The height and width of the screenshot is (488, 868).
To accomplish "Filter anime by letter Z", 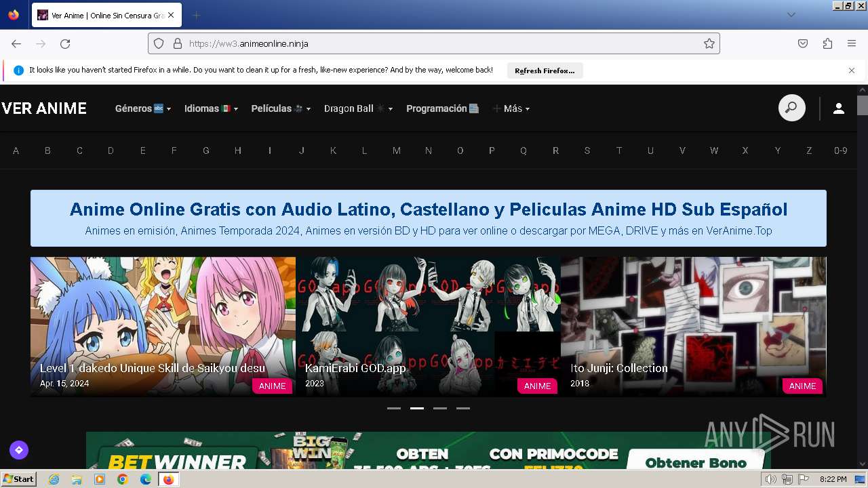I will point(809,150).
